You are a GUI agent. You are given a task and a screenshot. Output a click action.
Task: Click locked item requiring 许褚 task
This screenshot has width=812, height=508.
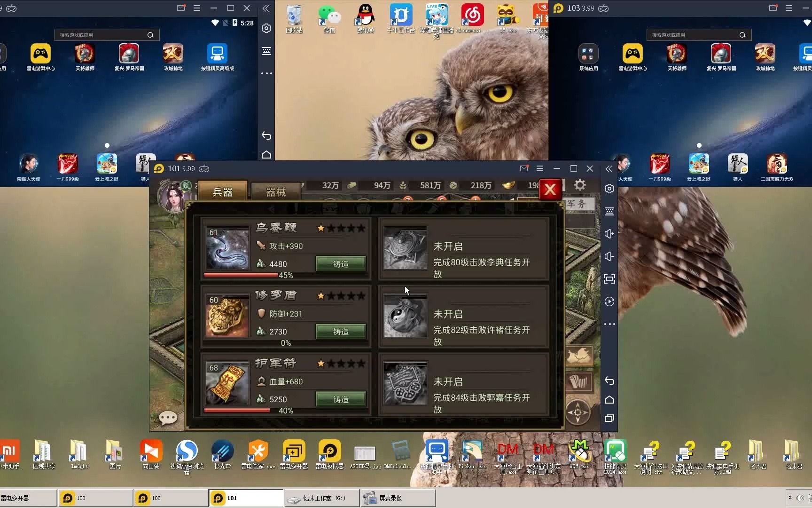click(464, 316)
